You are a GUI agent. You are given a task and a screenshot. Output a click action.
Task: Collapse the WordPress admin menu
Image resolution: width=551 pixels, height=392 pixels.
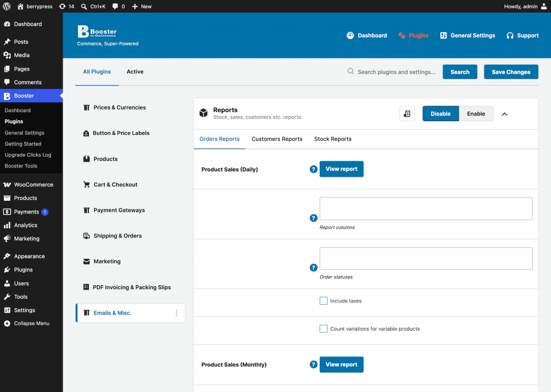31,324
